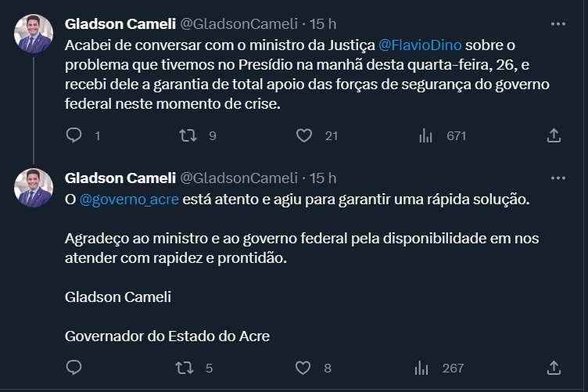The image size is (588, 392).
Task: Share the second tweet signed Governador
Action: [554, 367]
